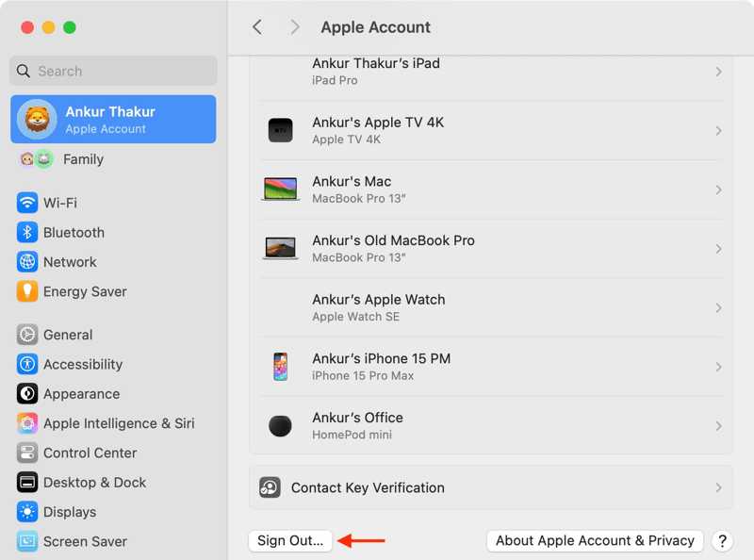Viewport: 754px width, 560px height.
Task: Click 'Apple Intelligence & Siri' label
Action: [x=120, y=423]
